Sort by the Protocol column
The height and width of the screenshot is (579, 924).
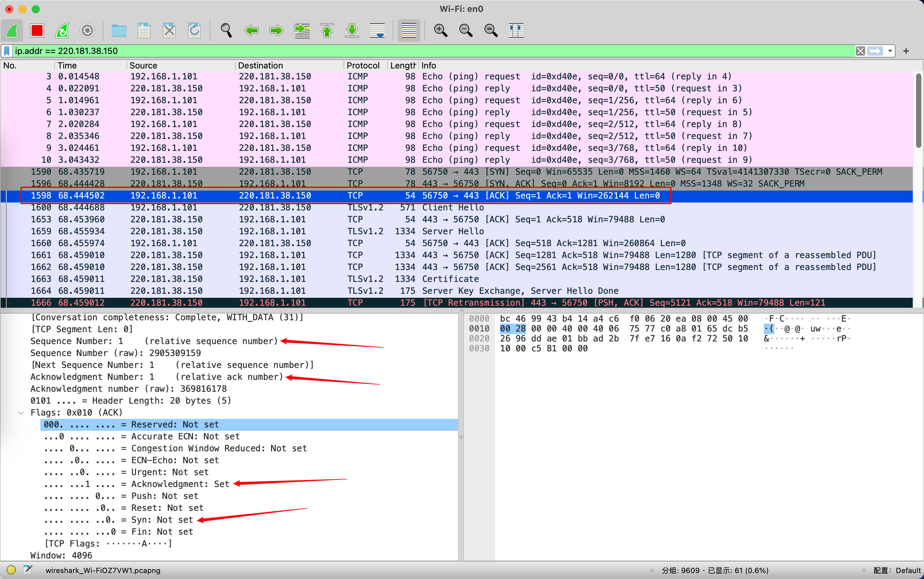click(366, 66)
